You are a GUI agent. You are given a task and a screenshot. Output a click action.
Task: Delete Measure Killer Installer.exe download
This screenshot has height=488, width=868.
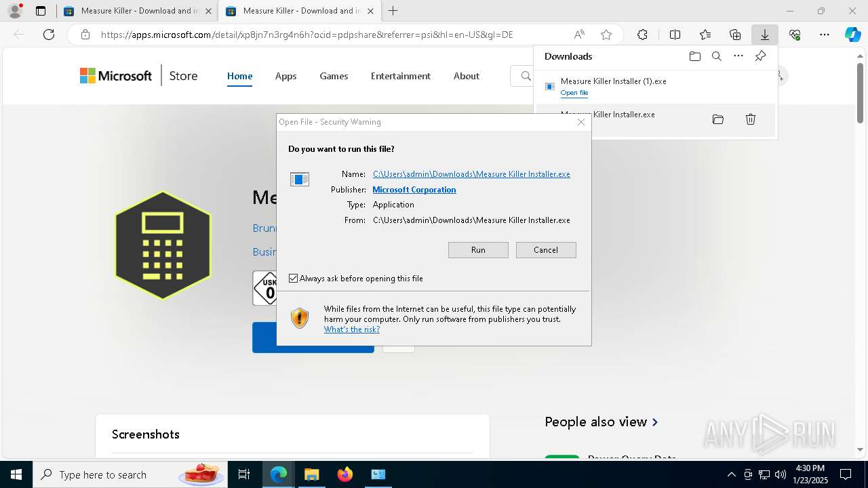750,119
